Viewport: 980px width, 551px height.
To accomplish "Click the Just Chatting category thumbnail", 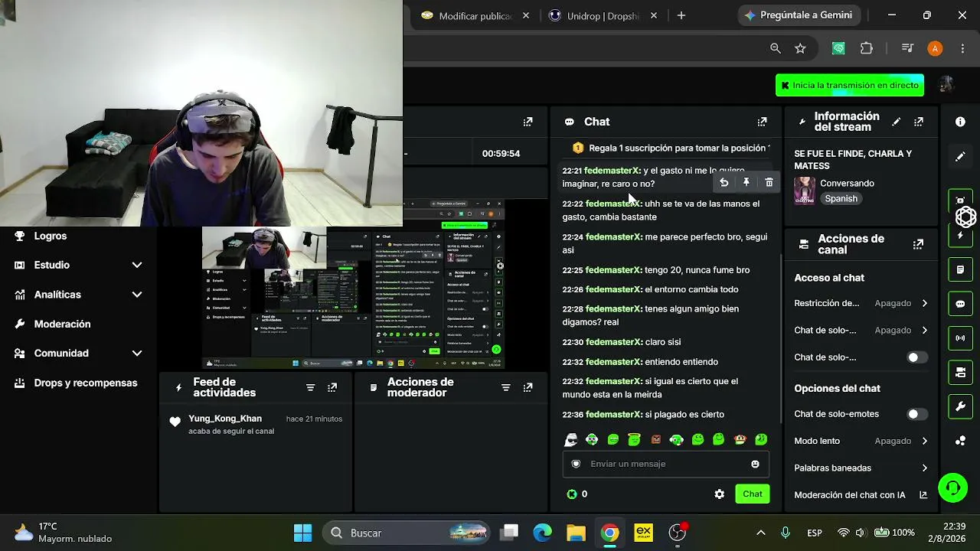I will (805, 191).
